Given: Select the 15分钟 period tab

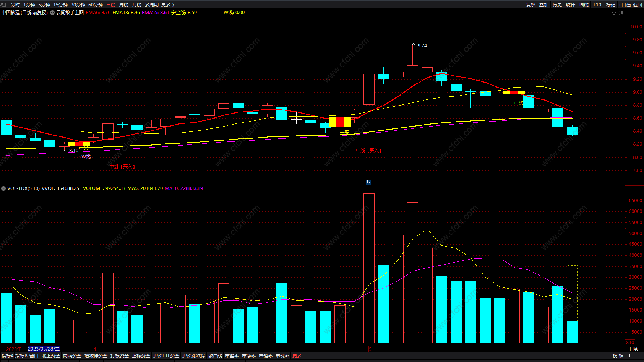Looking at the screenshot, I should pyautogui.click(x=60, y=5).
